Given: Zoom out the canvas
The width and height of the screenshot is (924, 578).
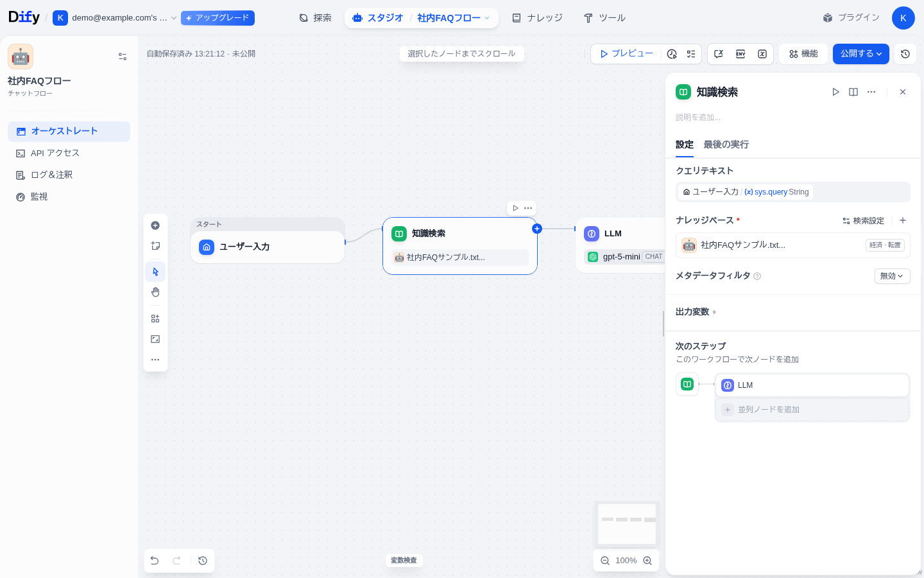Looking at the screenshot, I should point(605,561).
